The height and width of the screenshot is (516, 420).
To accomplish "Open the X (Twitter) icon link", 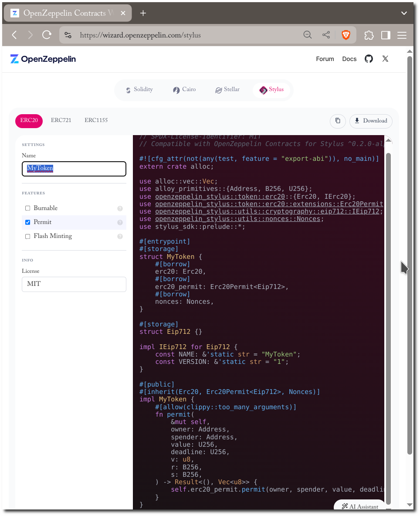I will click(385, 59).
